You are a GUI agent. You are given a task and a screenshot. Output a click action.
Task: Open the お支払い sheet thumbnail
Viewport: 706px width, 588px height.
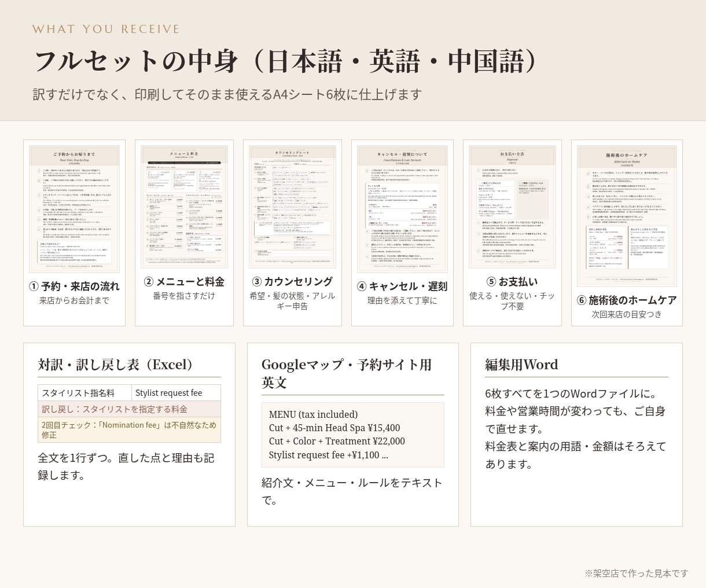click(512, 207)
